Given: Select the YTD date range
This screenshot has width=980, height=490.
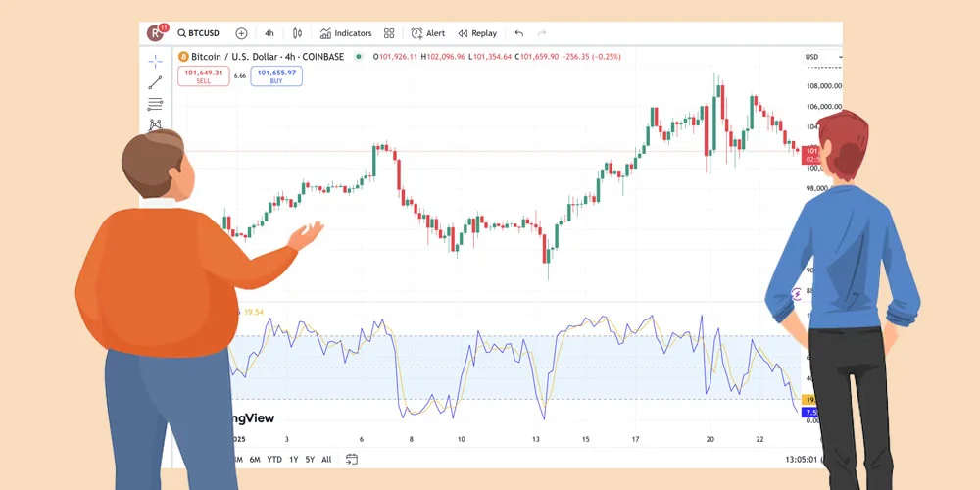Looking at the screenshot, I should click(274, 460).
